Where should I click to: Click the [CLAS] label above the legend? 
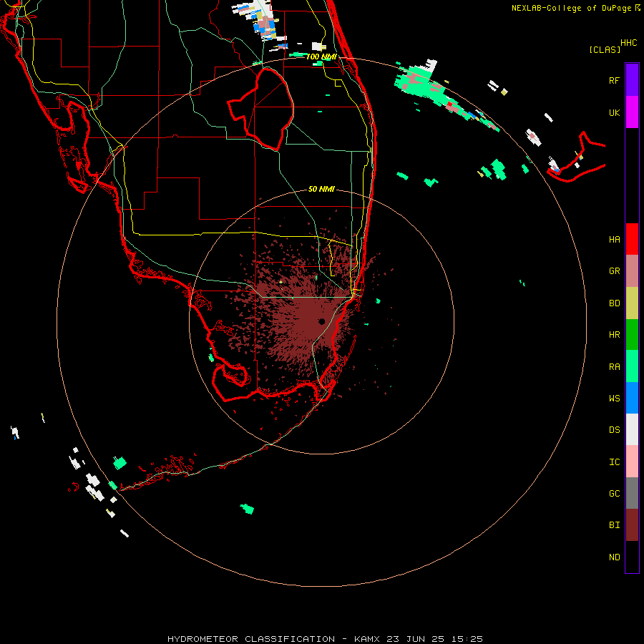[x=605, y=49]
